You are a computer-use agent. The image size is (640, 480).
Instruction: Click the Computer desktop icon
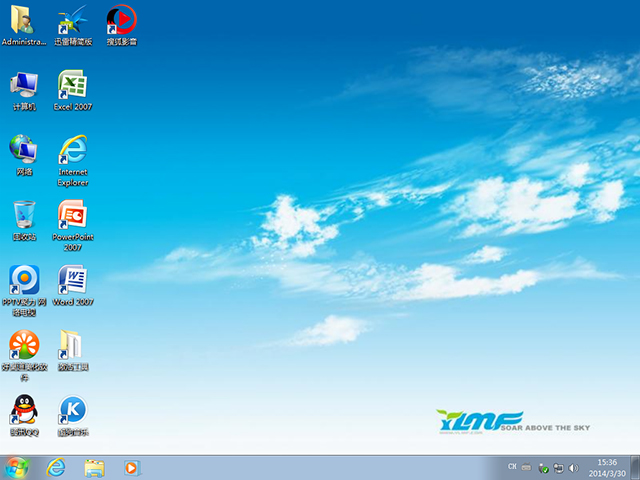tap(24, 86)
